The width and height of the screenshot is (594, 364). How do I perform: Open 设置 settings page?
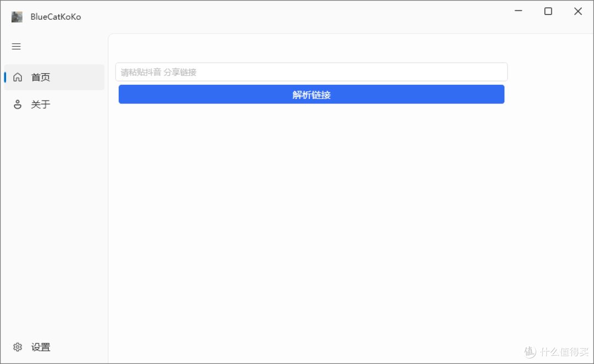coord(54,347)
